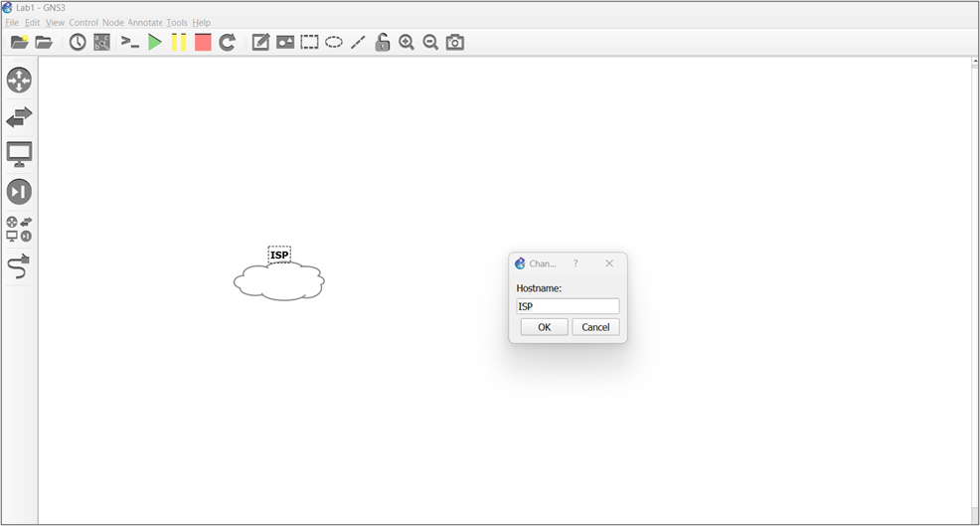This screenshot has width=980, height=526.
Task: Confirm hostname with OK button
Action: pos(545,327)
